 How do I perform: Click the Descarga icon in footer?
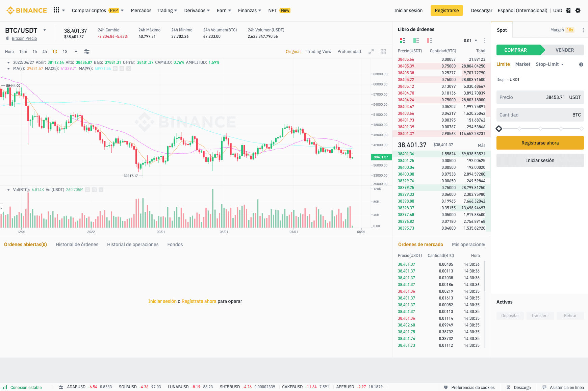[508, 387]
